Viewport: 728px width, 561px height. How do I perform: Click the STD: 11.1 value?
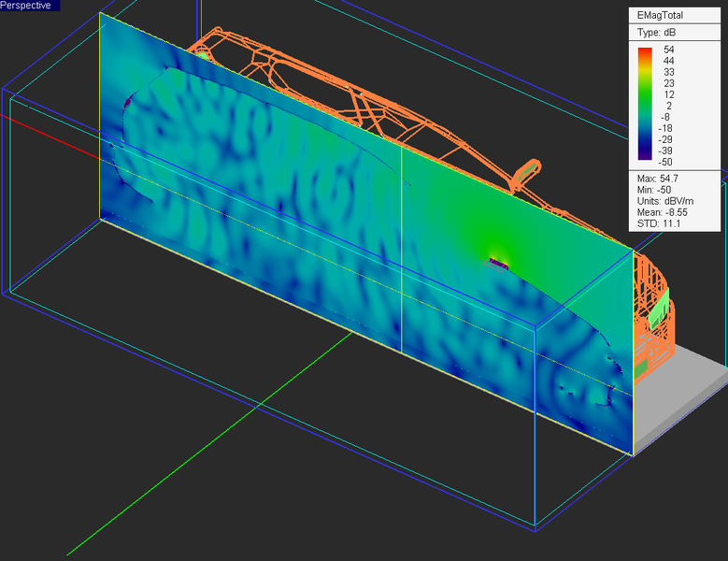pos(659,223)
